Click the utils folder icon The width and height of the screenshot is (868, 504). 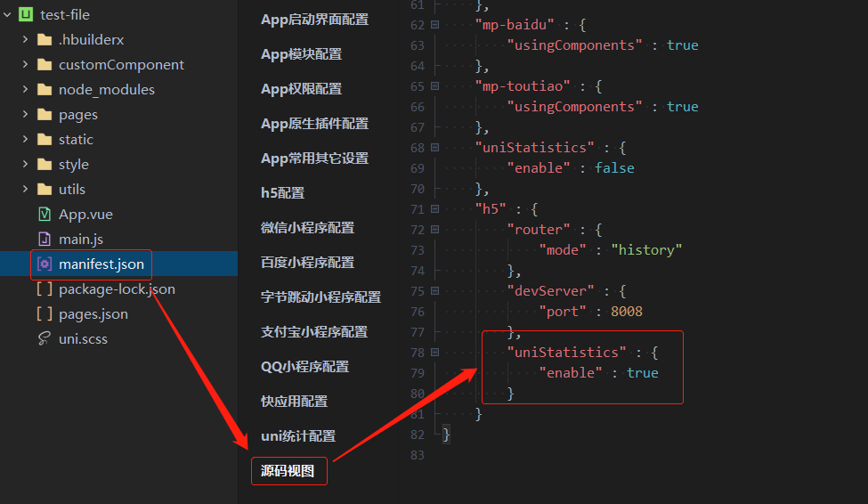[x=45, y=190]
